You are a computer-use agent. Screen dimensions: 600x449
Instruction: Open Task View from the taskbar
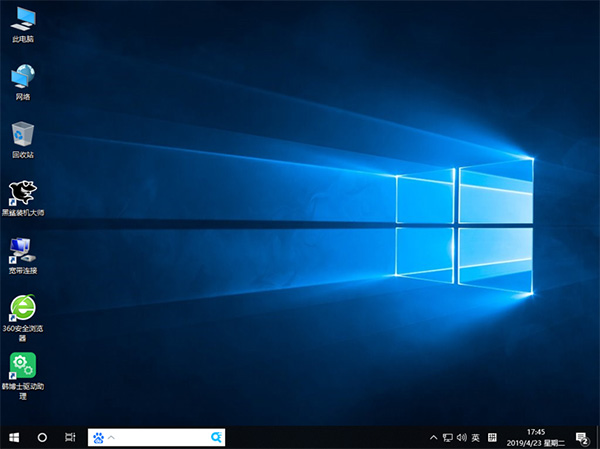[x=70, y=437]
